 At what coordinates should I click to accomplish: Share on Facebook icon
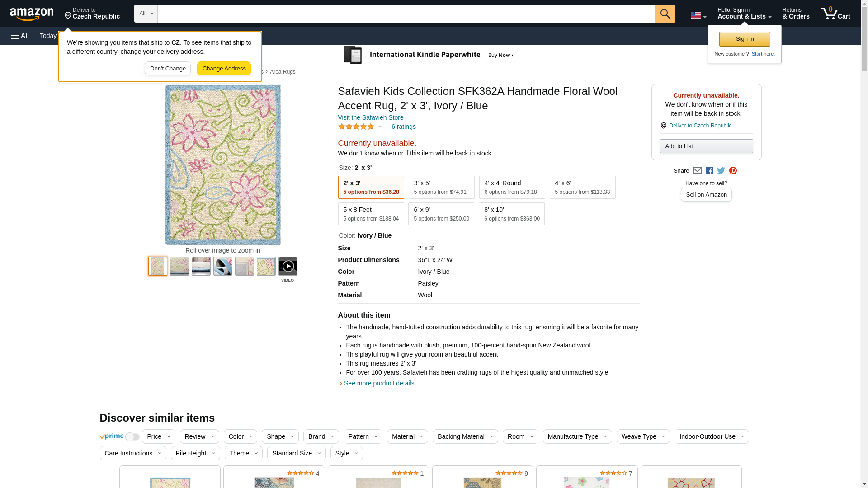pos(709,171)
